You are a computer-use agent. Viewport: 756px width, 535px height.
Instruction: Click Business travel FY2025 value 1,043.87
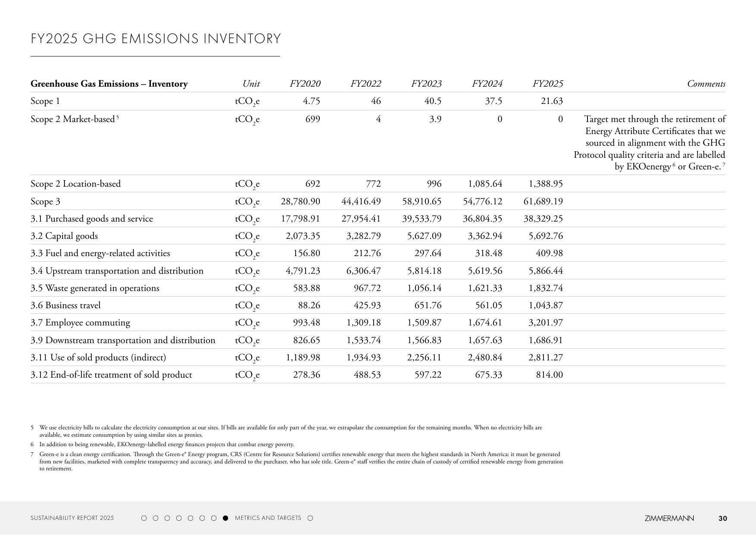point(546,306)
